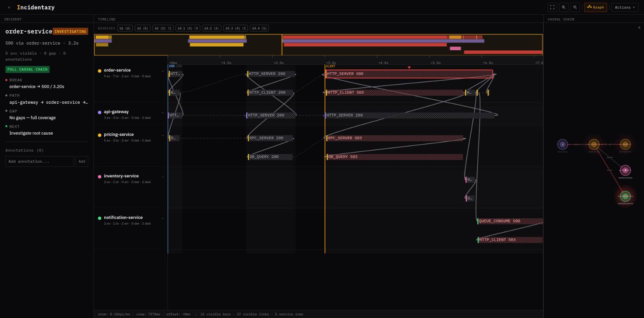Collapse the pricing-service row

163,135
